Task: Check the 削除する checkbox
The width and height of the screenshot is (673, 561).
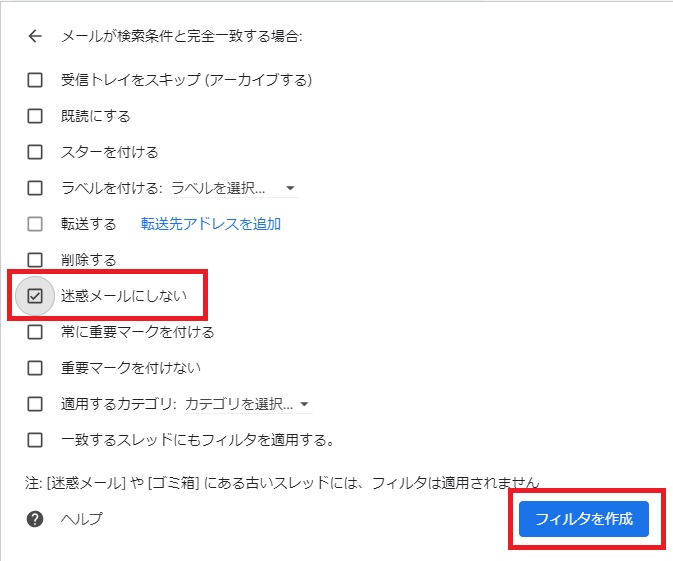Action: (35, 260)
